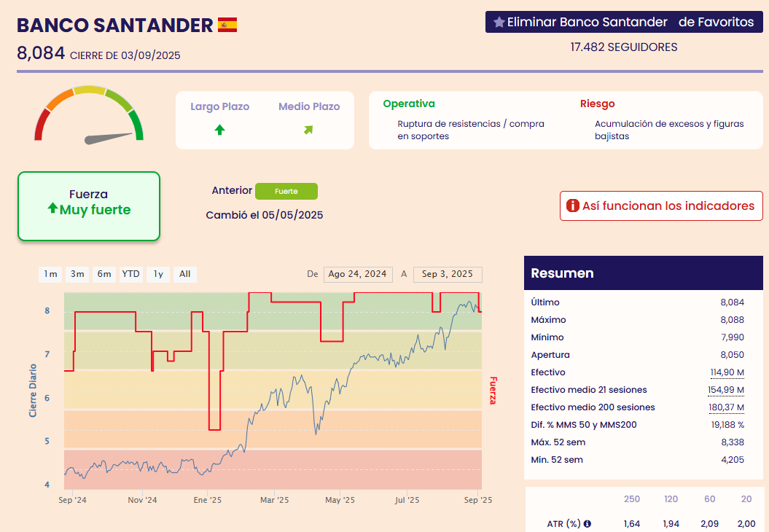The width and height of the screenshot is (769, 532).
Task: Select the YTD chart range
Action: [131, 274]
